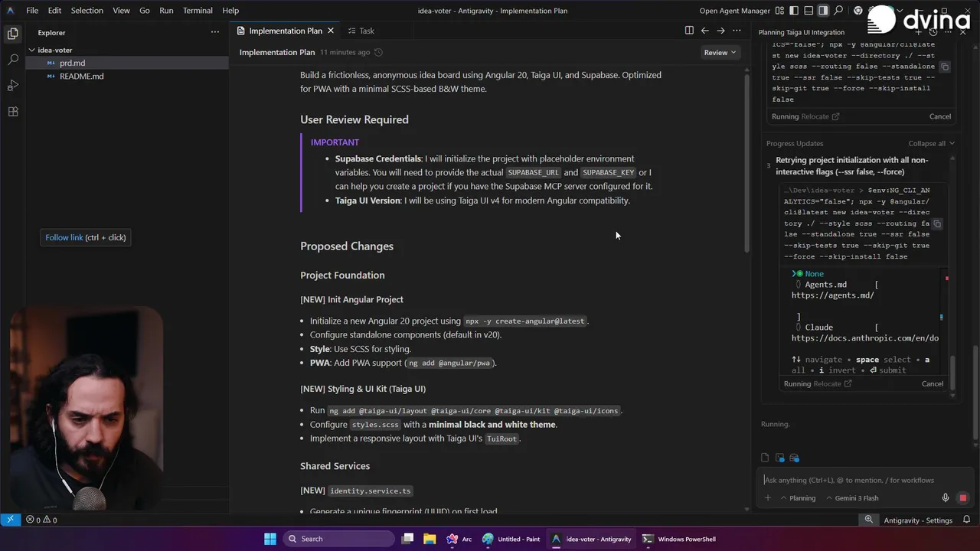Click history icon beside 11 minutes ago
The image size is (980, 551).
click(x=378, y=52)
